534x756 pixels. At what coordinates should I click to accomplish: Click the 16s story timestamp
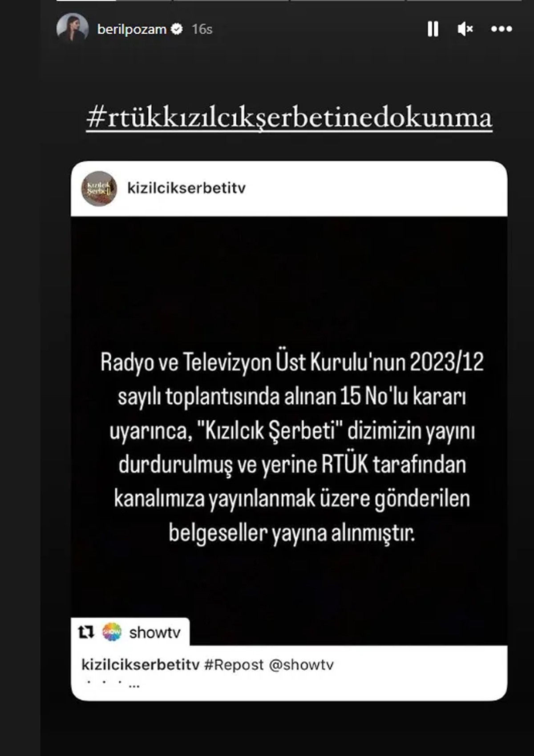pos(202,29)
